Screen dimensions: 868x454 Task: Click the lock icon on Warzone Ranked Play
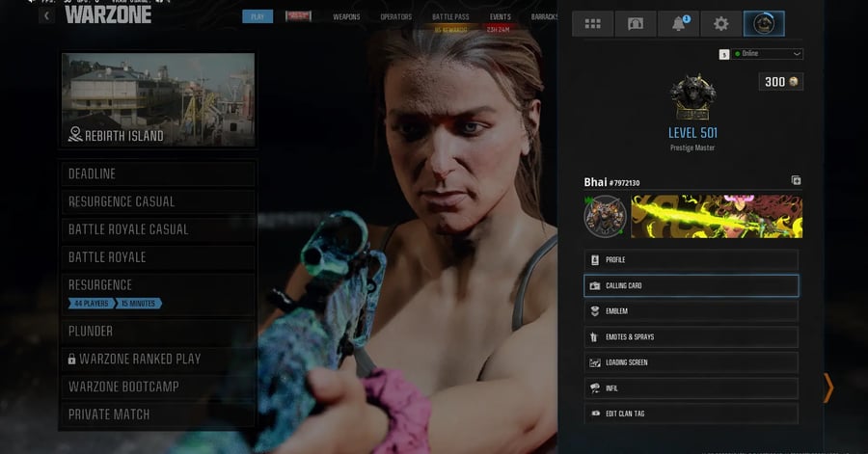point(71,359)
